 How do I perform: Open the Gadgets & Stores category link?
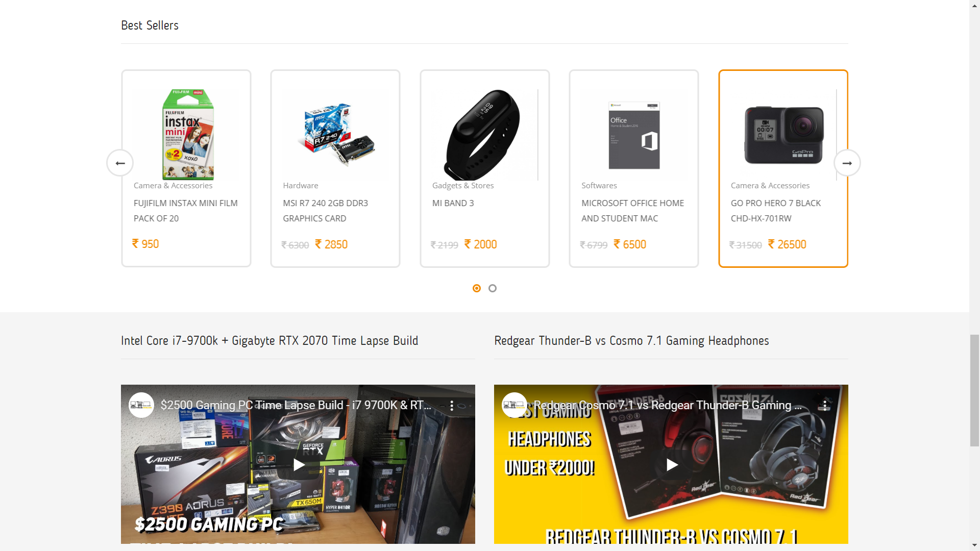[x=463, y=186]
